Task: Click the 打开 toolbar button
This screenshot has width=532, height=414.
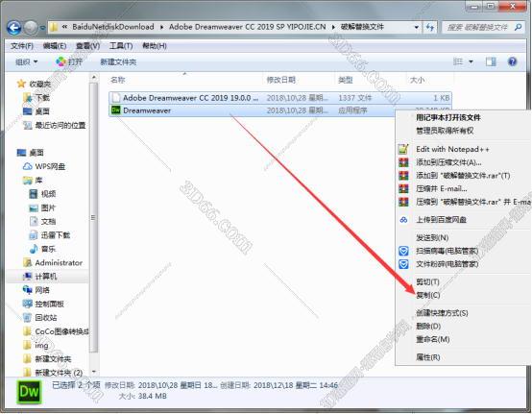Action: tap(69, 62)
